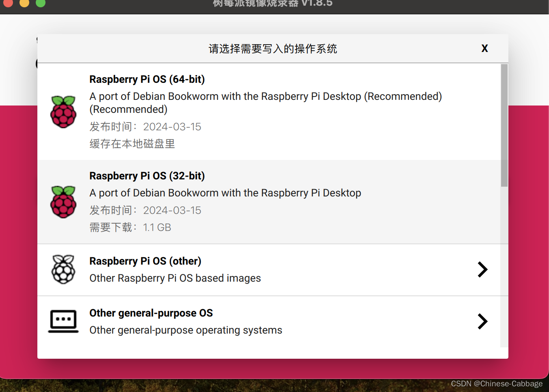The height and width of the screenshot is (392, 549).
Task: Click 'Other Raspberry Pi OS based images' text
Action: 175,278
